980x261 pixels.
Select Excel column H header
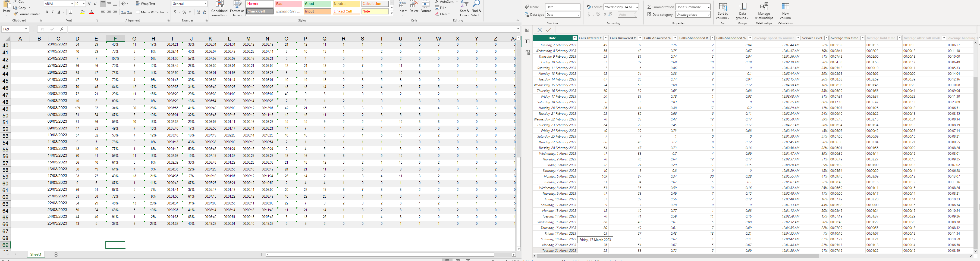(153, 39)
